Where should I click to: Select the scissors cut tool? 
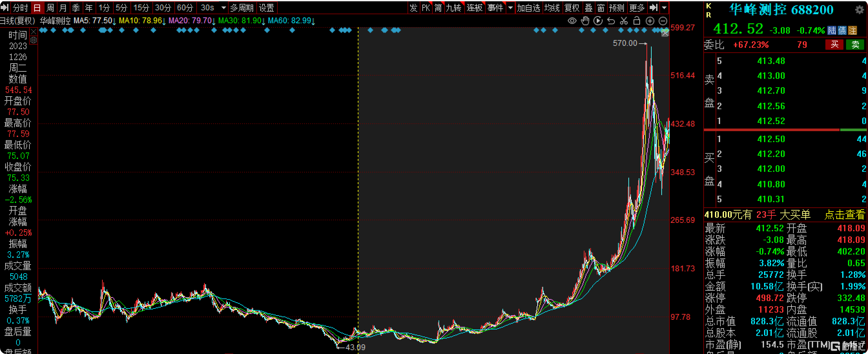tap(624, 21)
